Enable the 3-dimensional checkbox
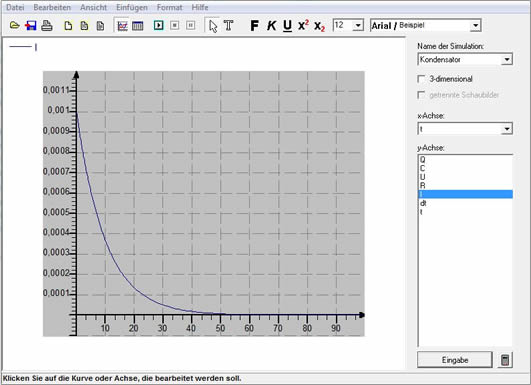 point(421,79)
